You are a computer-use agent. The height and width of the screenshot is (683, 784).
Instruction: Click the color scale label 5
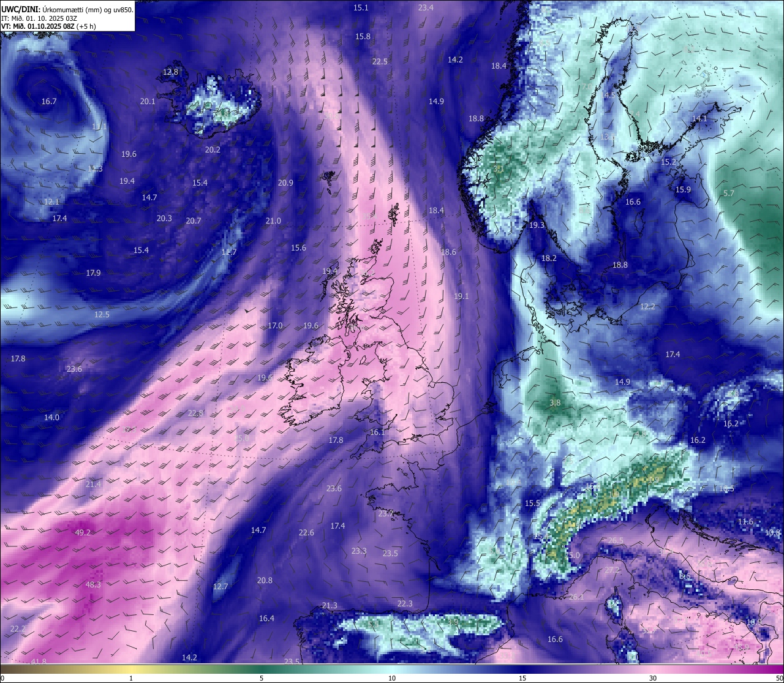[262, 678]
